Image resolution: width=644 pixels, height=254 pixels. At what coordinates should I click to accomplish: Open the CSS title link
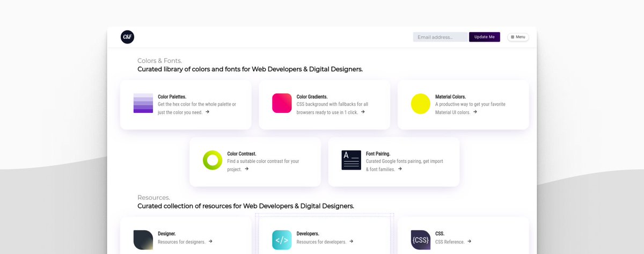point(440,234)
